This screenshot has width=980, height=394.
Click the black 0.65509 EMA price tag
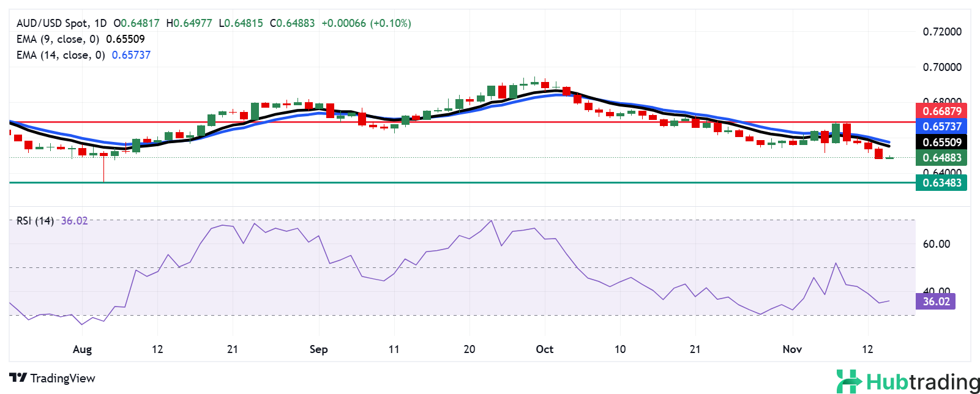[x=941, y=143]
